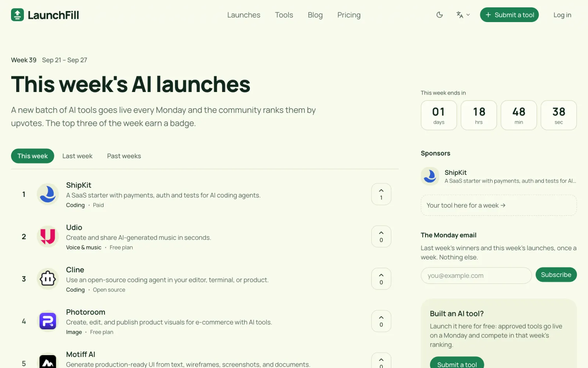The width and height of the screenshot is (588, 368).
Task: Click Your tool here for a week
Action: (499, 205)
